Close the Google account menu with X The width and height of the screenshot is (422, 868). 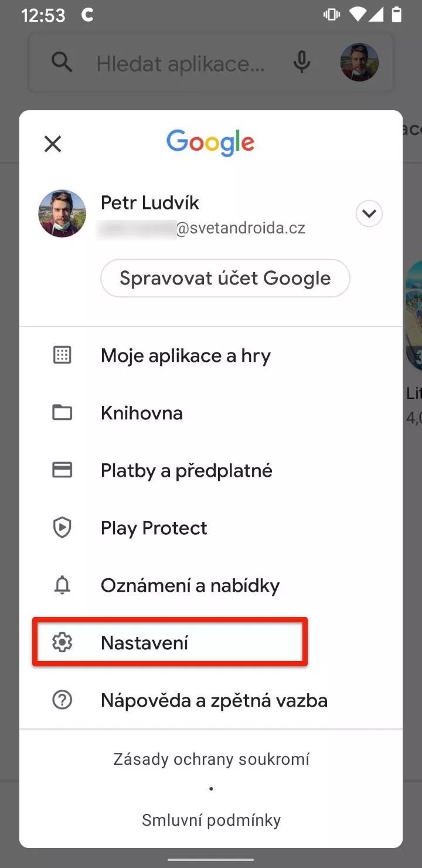tap(53, 144)
